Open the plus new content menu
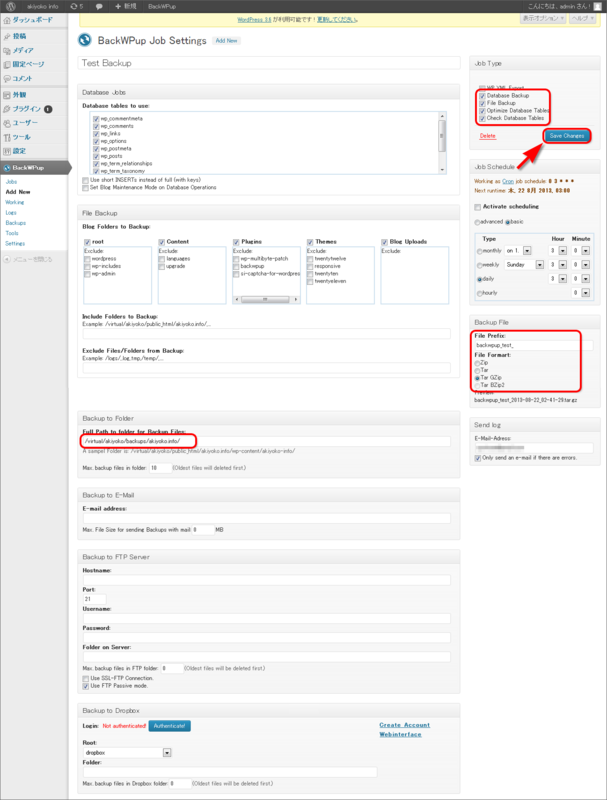 (x=125, y=6)
